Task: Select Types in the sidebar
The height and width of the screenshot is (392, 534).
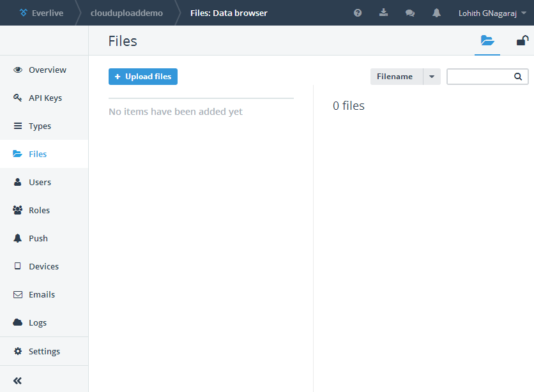Action: 40,126
